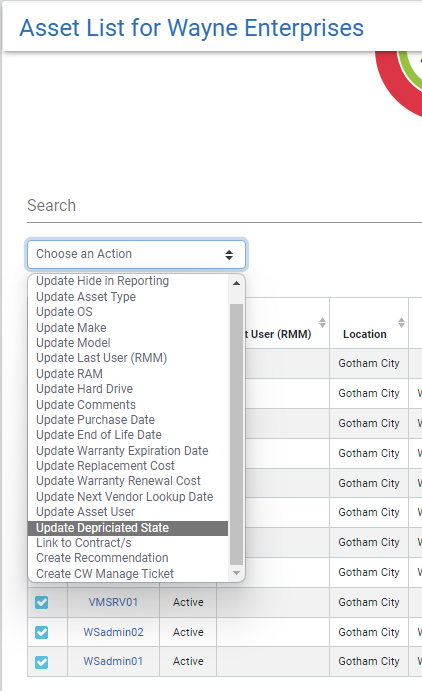Viewport: 422px width, 691px height.
Task: Click the dropdown list scrollbar thumb
Action: pyautogui.click(x=237, y=434)
